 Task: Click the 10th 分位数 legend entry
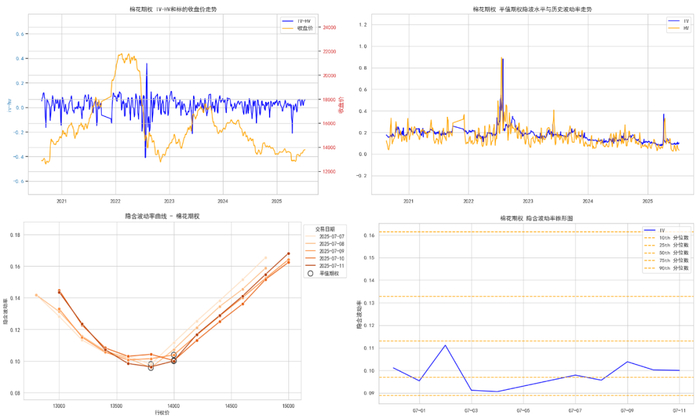(x=666, y=238)
